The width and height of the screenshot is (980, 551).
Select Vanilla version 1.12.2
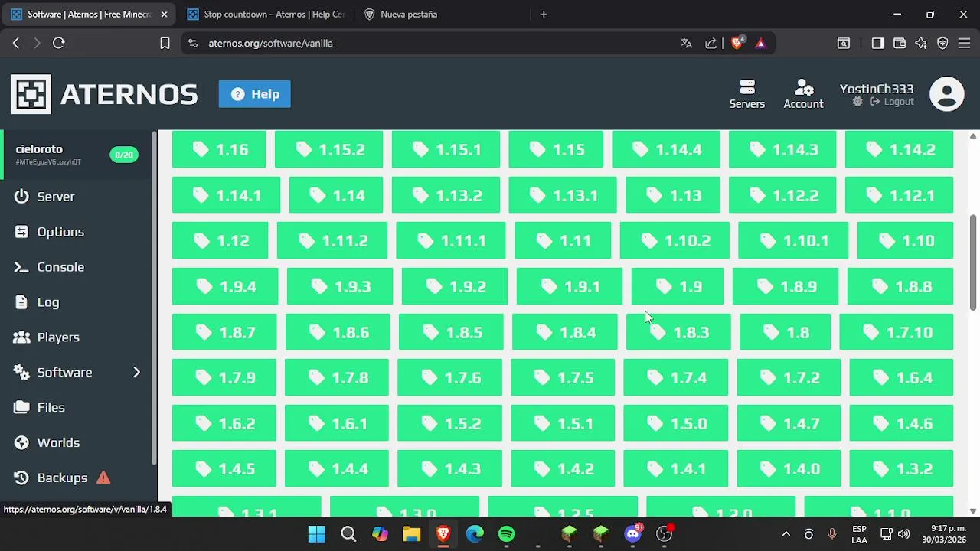(x=782, y=195)
